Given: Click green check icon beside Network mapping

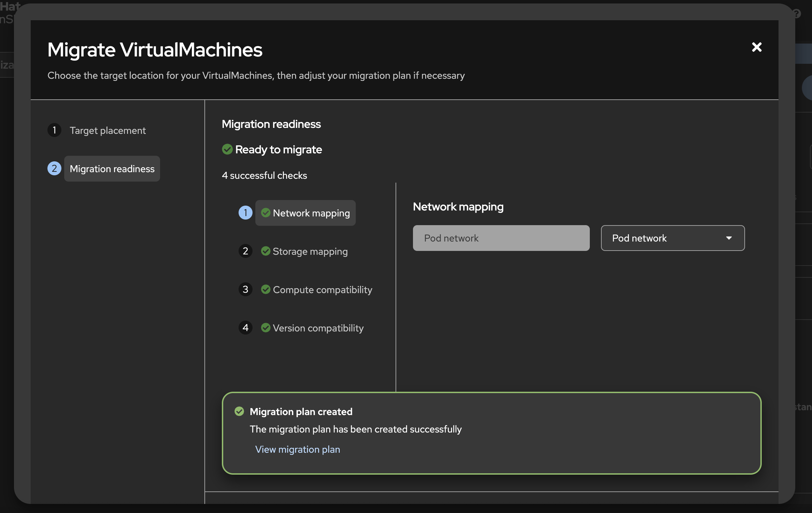Looking at the screenshot, I should [x=266, y=213].
